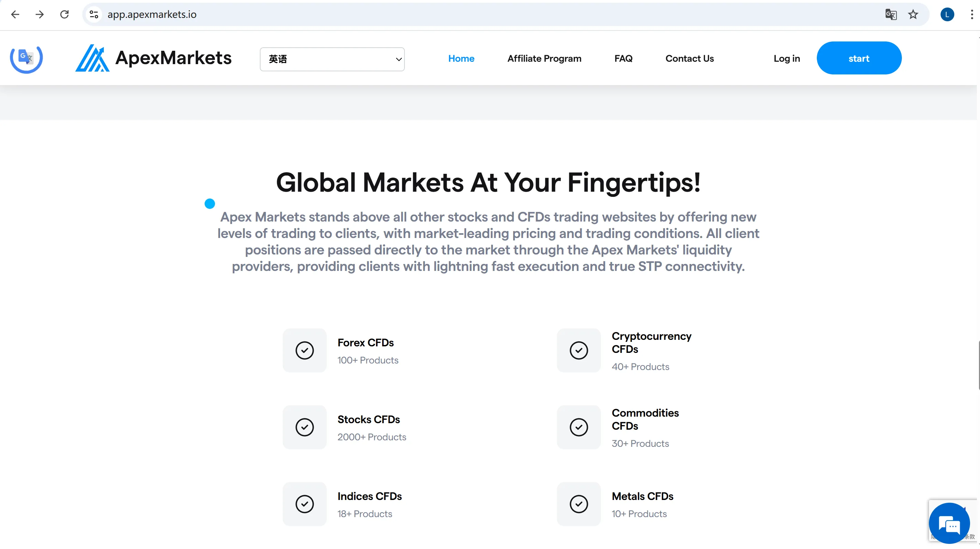Reload the page

click(x=64, y=14)
